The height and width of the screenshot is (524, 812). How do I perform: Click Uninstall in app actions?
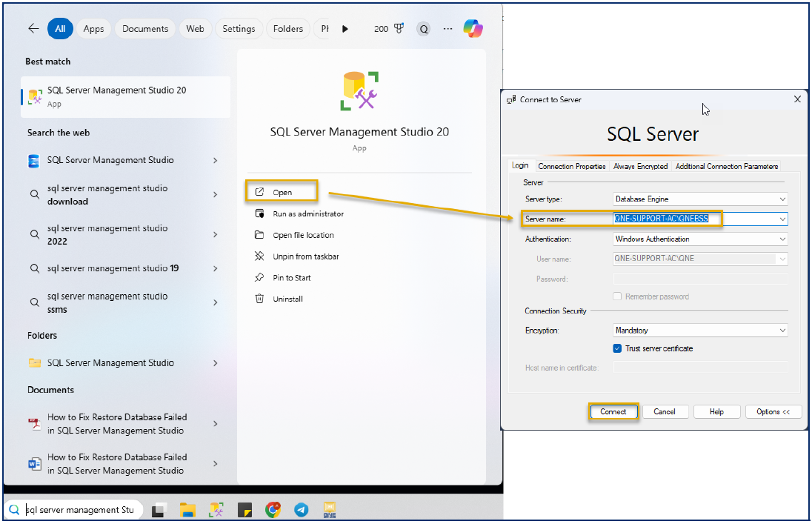coord(287,299)
